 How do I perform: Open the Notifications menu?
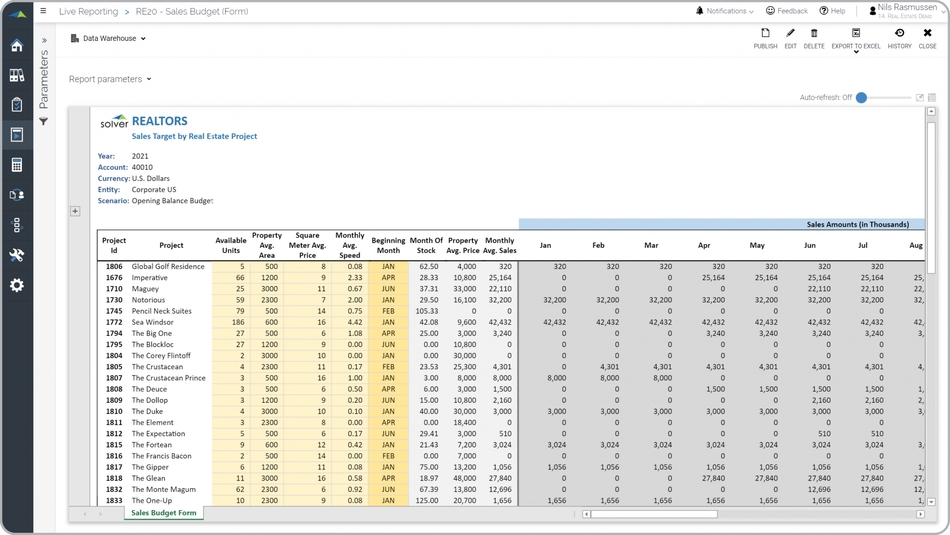coord(725,11)
